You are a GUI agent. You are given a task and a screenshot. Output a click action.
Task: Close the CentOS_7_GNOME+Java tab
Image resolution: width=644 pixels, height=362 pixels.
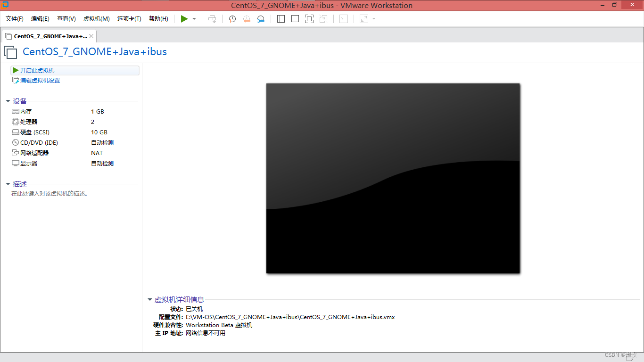[91, 36]
